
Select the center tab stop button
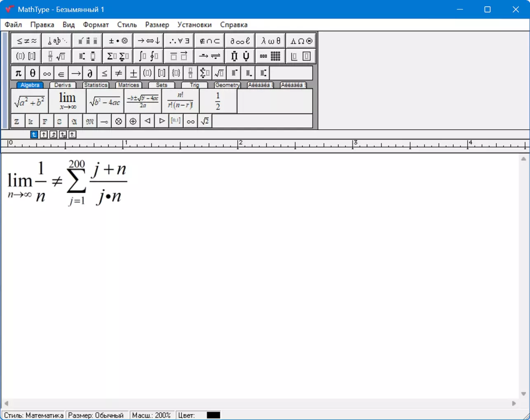click(x=44, y=135)
